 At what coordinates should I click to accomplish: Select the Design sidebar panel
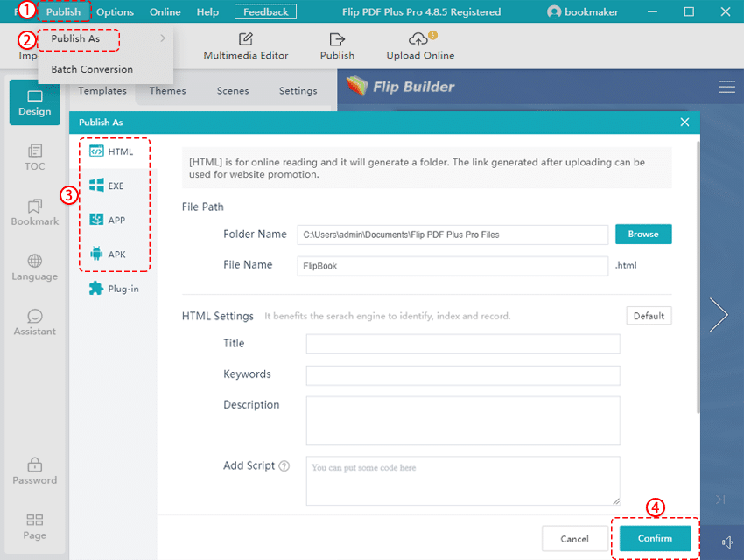(x=35, y=102)
